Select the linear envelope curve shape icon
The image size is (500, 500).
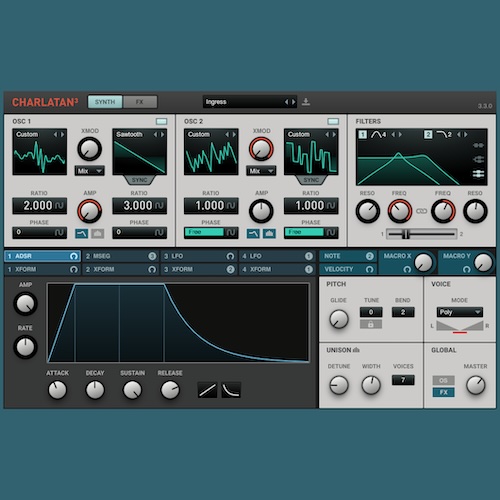click(207, 390)
